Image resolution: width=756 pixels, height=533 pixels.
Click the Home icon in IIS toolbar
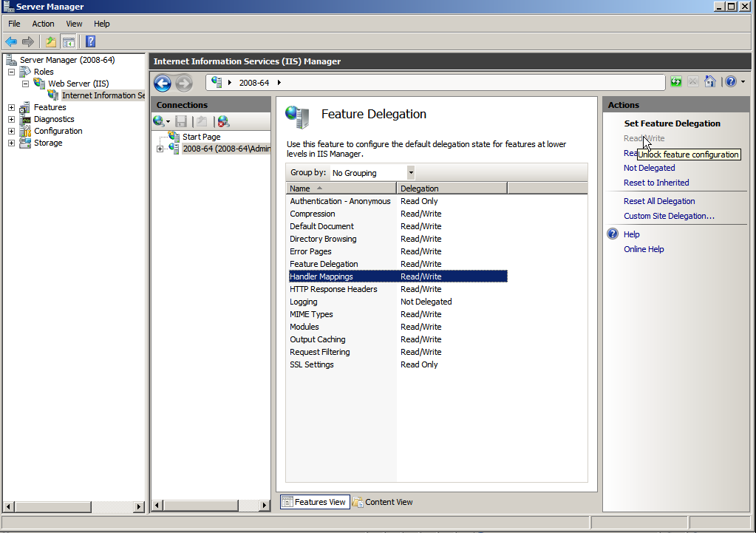[x=710, y=82]
